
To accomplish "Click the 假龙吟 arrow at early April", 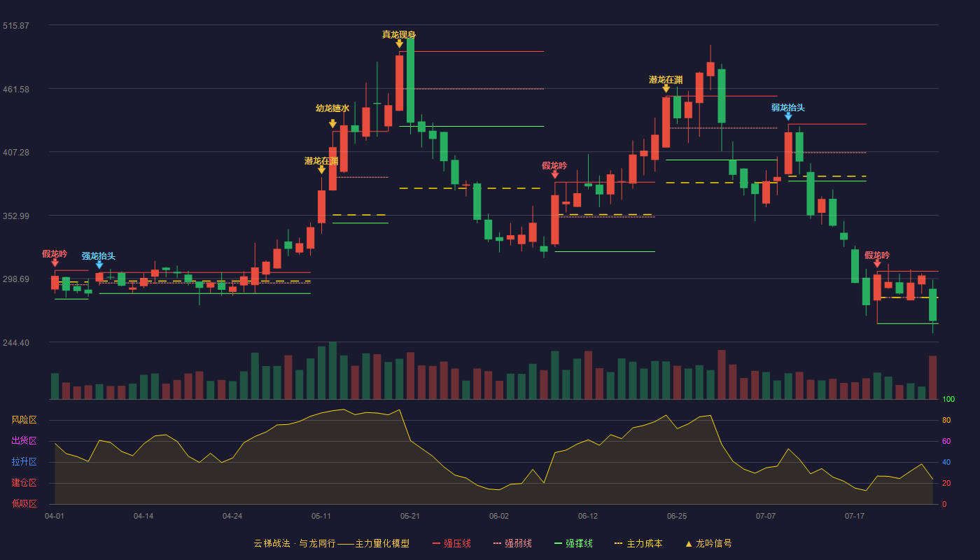I will click(x=55, y=262).
